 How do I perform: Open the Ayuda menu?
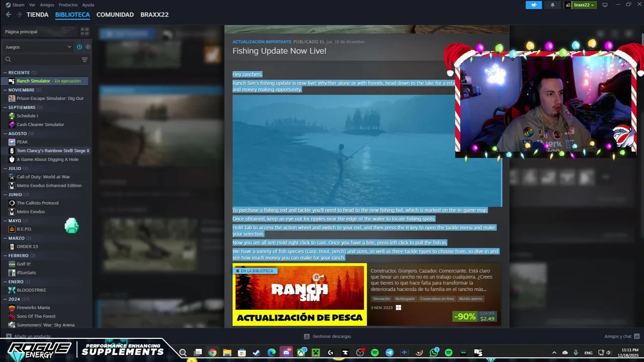88,5
